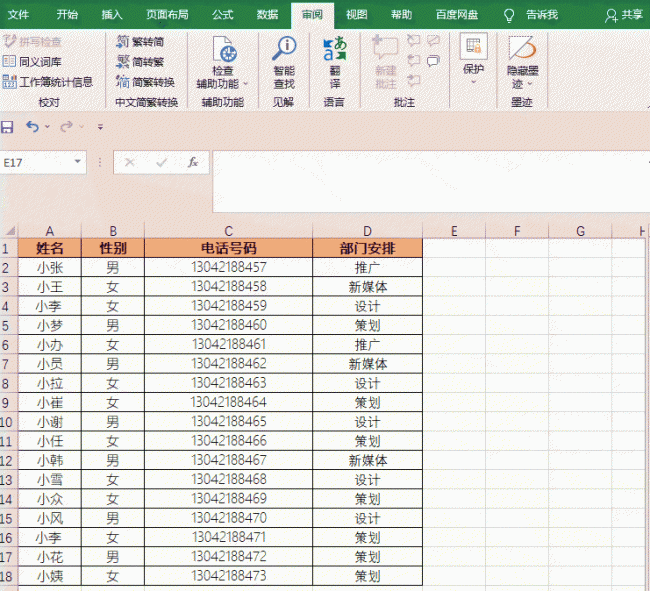Click cell with name 小张

[x=50, y=268]
